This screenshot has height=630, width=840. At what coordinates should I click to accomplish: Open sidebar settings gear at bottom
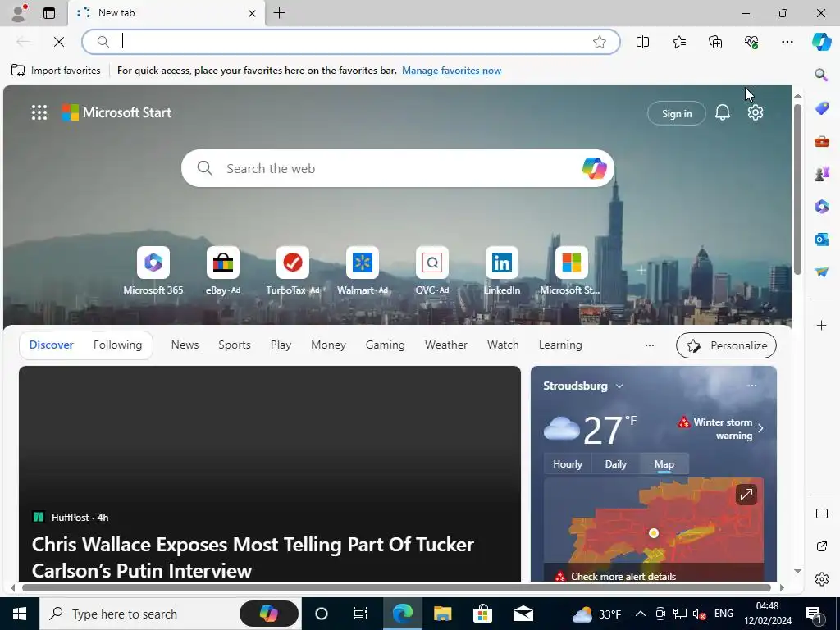coord(821,579)
